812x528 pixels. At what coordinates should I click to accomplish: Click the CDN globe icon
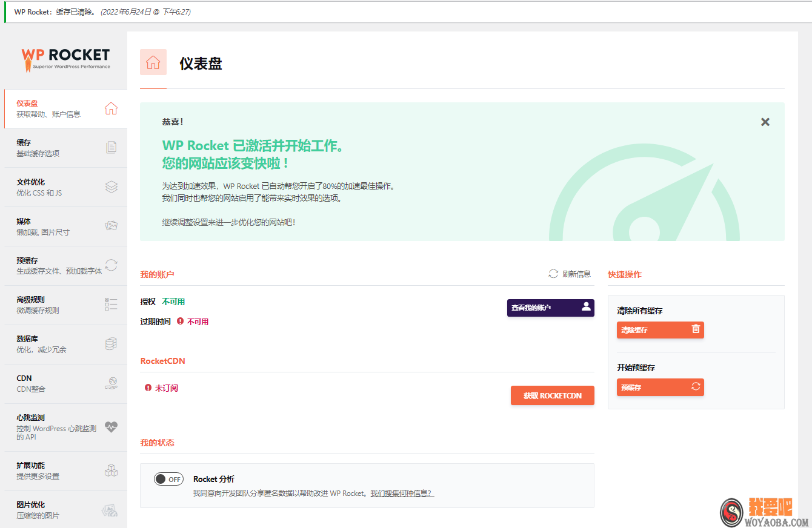[111, 383]
